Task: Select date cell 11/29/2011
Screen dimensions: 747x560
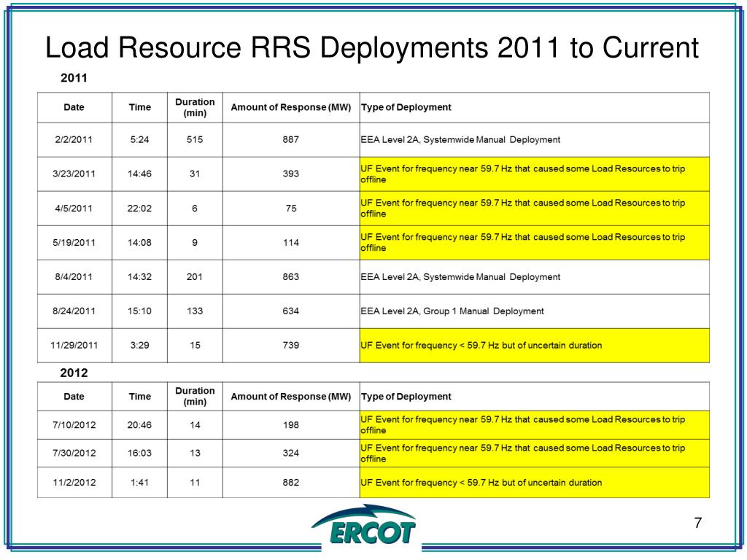Action: 74,345
